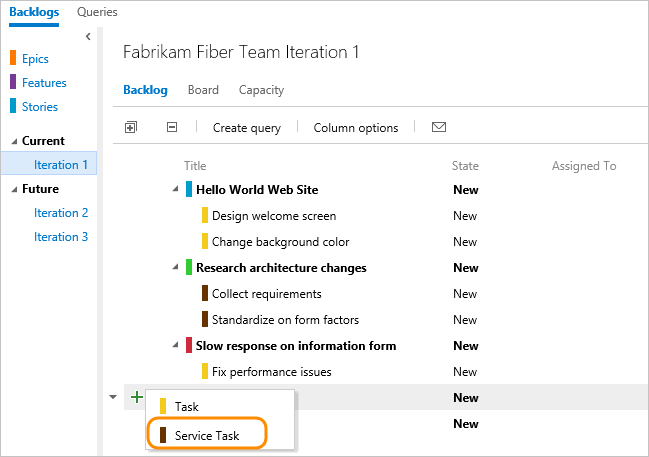Click the Create query button

tap(246, 128)
